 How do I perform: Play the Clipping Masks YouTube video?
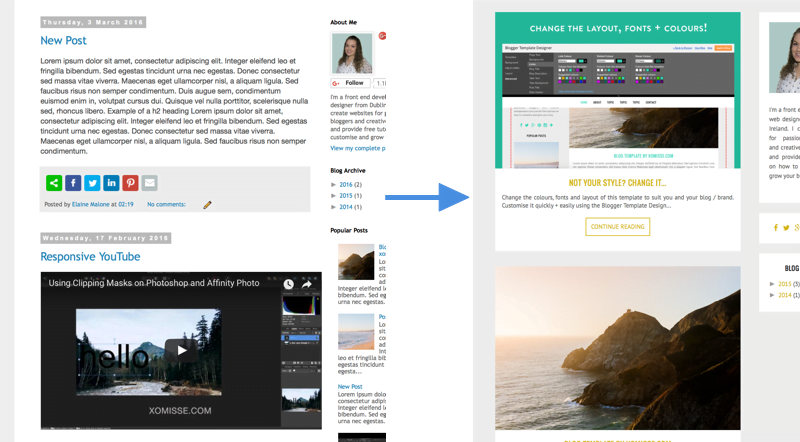(x=182, y=350)
